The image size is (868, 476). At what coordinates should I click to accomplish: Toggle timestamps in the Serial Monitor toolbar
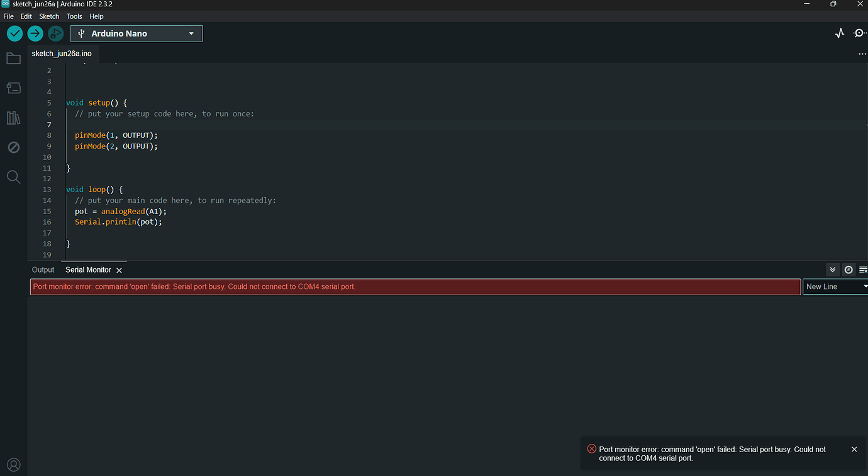[849, 269]
